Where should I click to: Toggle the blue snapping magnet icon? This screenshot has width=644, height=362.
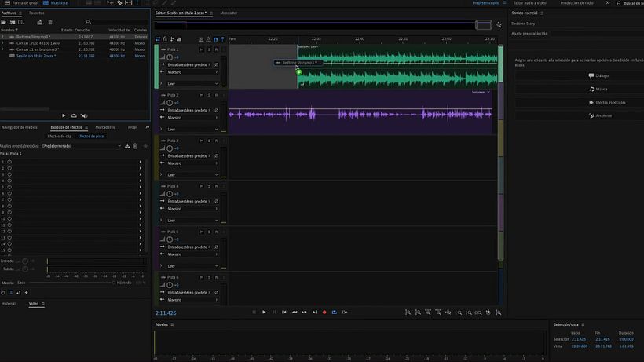click(x=216, y=39)
